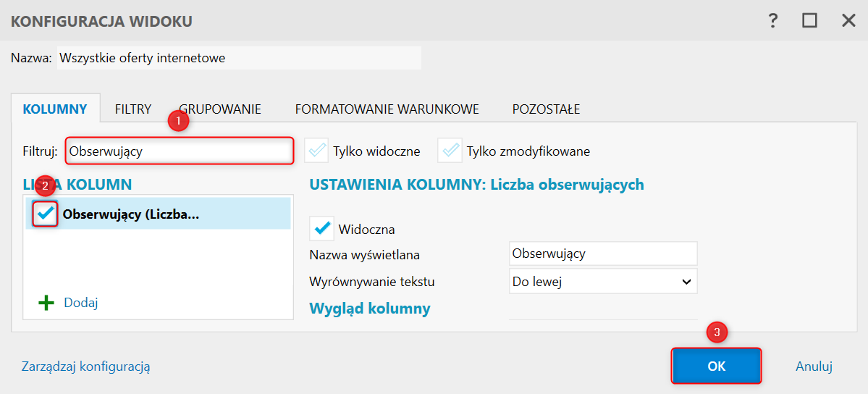Go to Formatowanie warunkowe tab
Screen dimensions: 868x394
(x=387, y=109)
